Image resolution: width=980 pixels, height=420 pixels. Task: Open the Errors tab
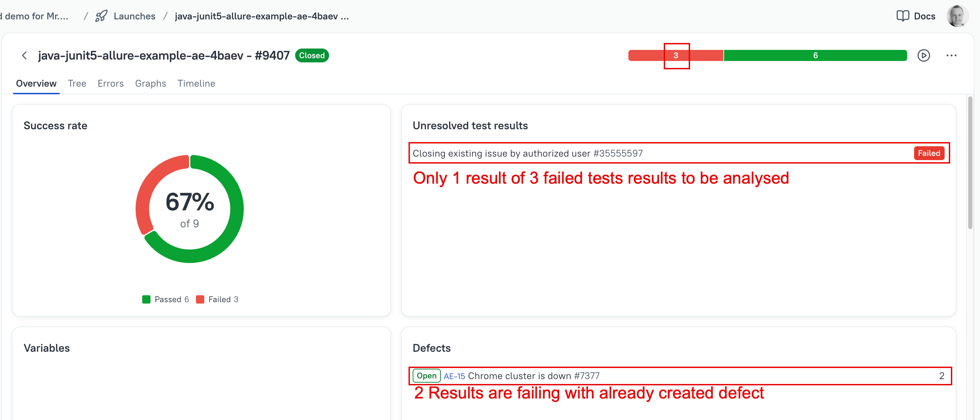click(110, 83)
